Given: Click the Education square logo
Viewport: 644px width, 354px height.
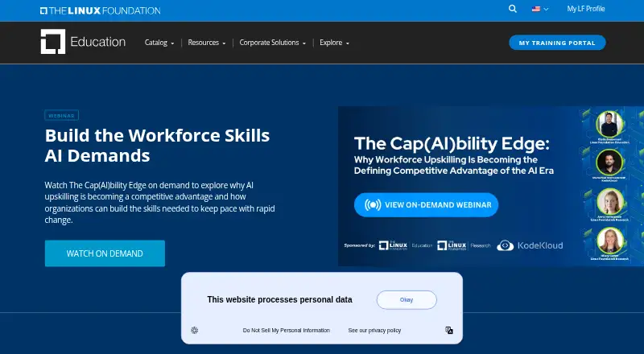Looking at the screenshot, I should pos(53,42).
